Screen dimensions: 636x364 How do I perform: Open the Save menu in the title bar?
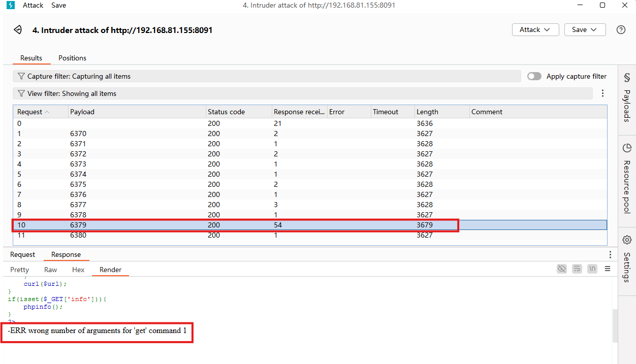(59, 5)
